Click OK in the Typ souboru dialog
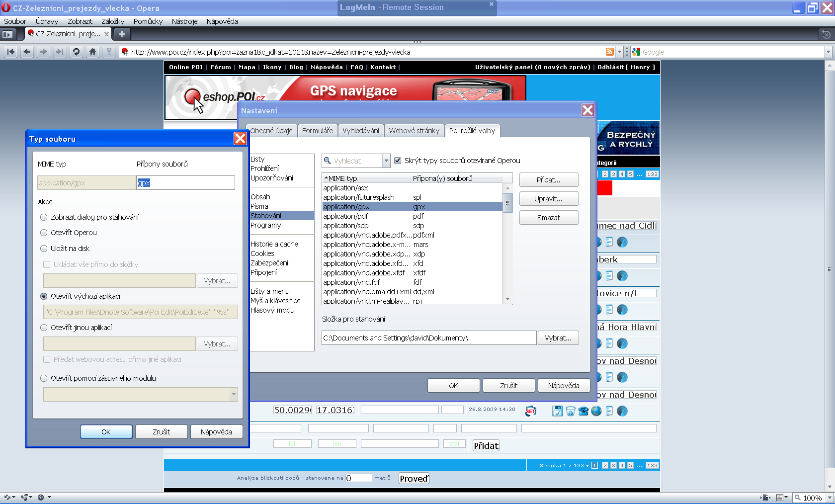Screen dimensions: 835x504 point(106,432)
